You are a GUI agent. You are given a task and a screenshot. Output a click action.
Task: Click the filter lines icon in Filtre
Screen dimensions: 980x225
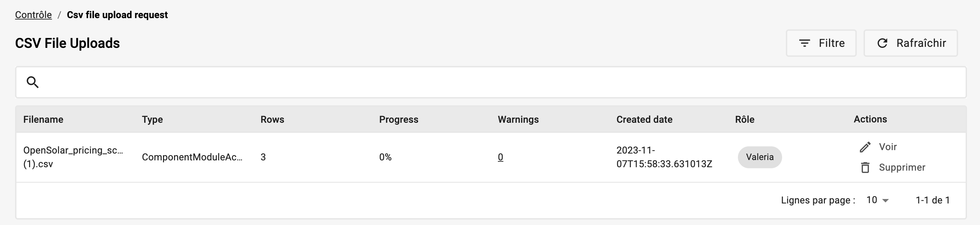click(x=804, y=43)
